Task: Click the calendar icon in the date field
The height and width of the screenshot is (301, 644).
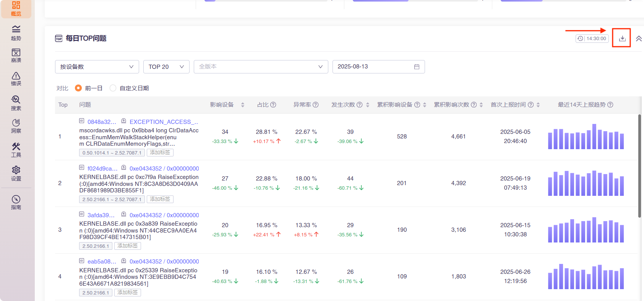Action: [x=417, y=67]
